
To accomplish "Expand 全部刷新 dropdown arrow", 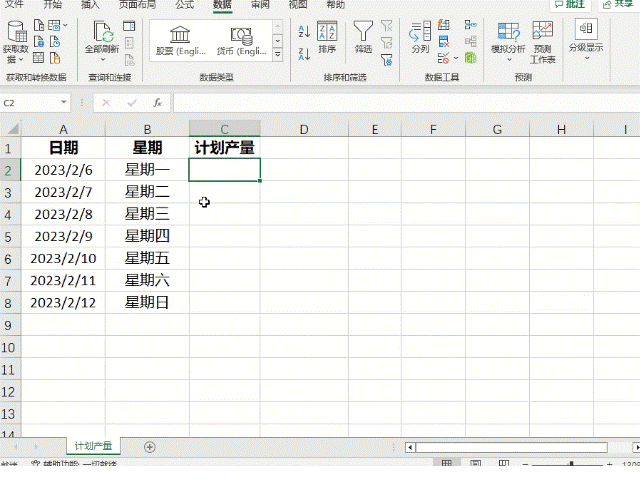I will (102, 60).
